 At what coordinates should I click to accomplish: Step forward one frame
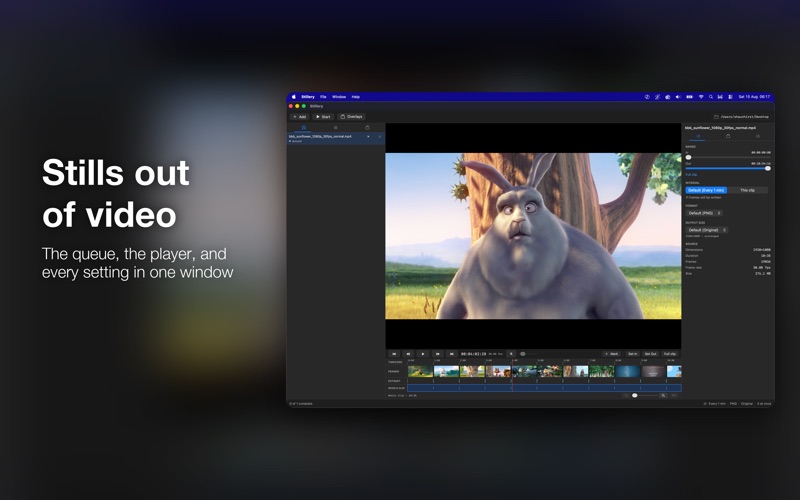click(x=437, y=354)
